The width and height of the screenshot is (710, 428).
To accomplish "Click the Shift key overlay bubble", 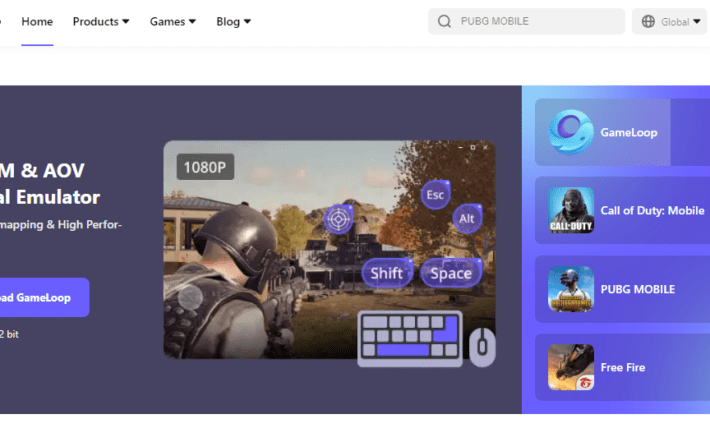I will pos(387,273).
